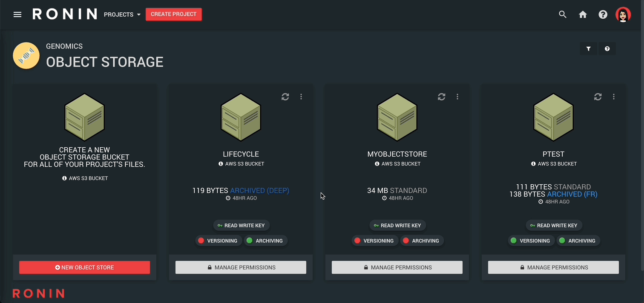Refresh the LIFECYCLE bucket

(x=285, y=97)
